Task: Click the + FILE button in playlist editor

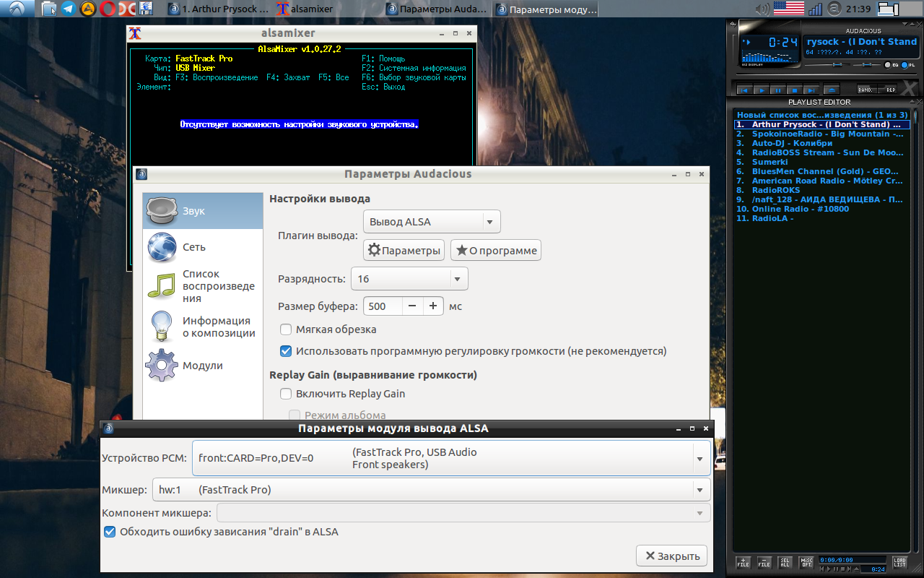Action: point(743,563)
